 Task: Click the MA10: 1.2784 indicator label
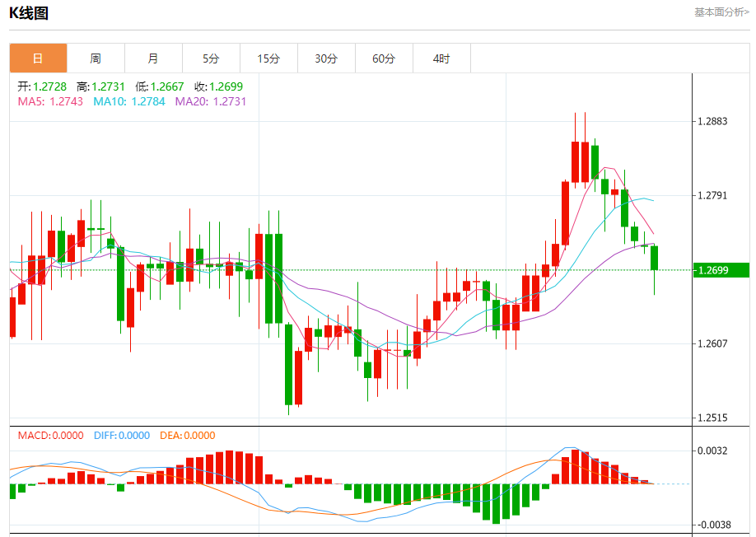[129, 101]
